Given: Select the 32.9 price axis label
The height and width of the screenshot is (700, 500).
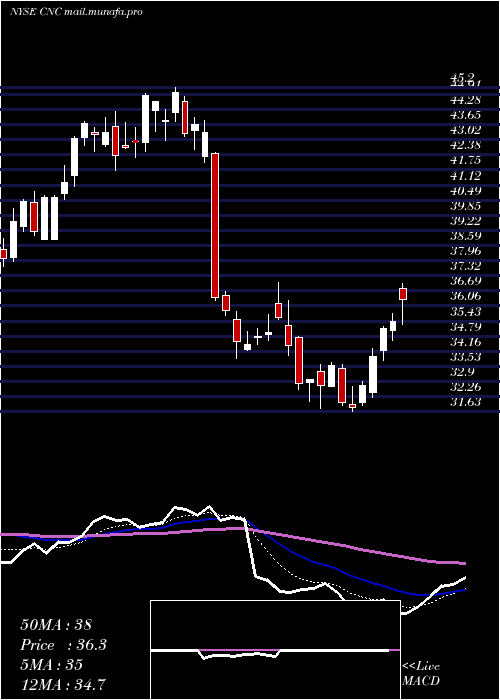Looking at the screenshot, I should (x=462, y=373).
